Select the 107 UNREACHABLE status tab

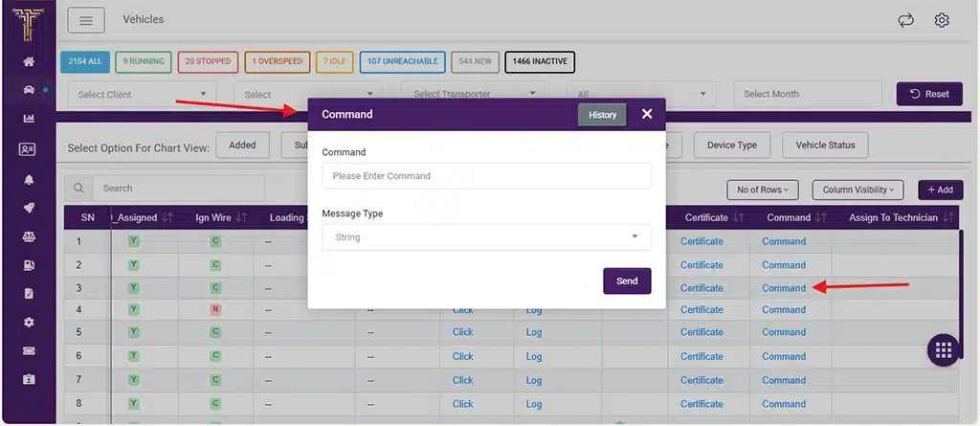[403, 62]
